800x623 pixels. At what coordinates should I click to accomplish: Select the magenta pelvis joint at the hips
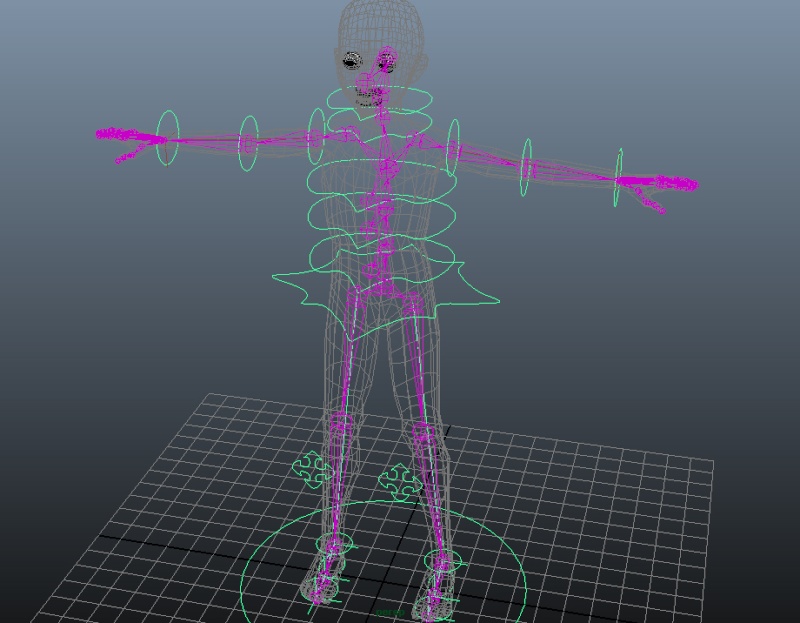coord(382,290)
